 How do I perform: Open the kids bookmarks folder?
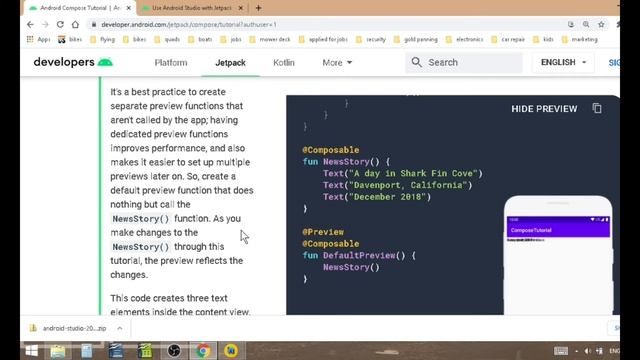[x=543, y=39]
